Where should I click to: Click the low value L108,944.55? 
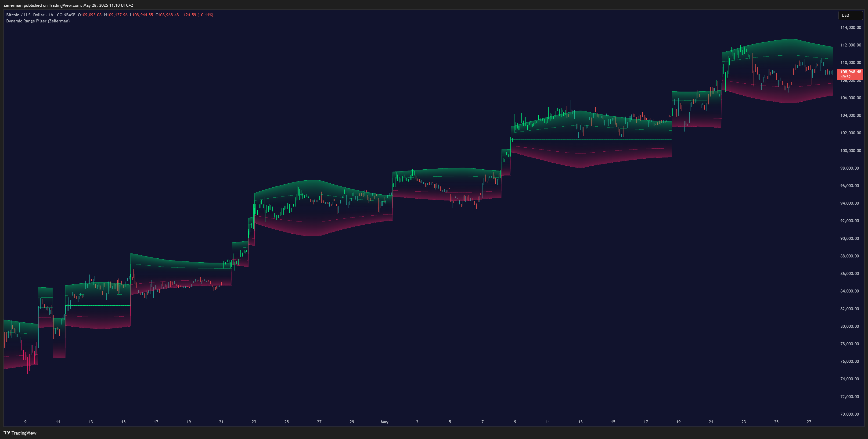(x=141, y=15)
